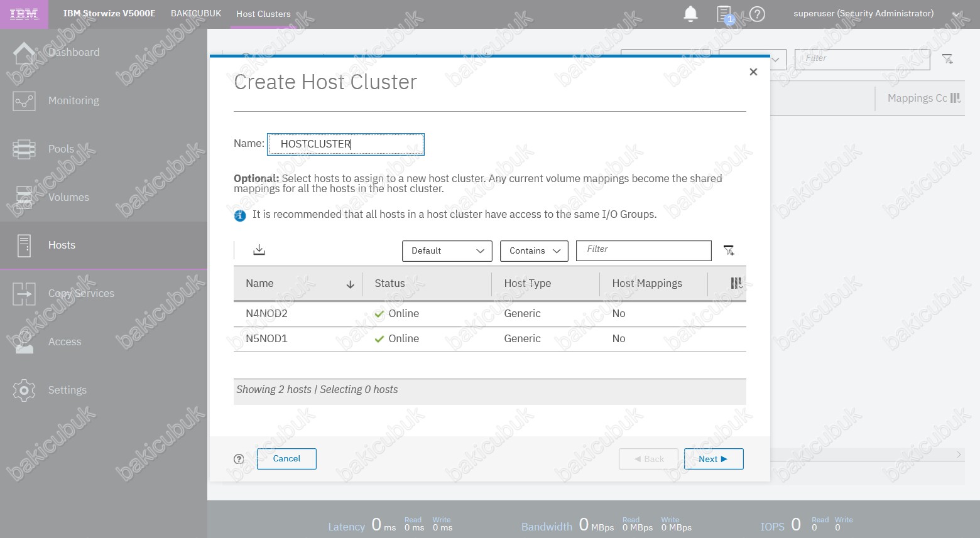Viewport: 980px width, 538px height.
Task: Click the Online status of N4NOD2
Action: [x=396, y=314]
